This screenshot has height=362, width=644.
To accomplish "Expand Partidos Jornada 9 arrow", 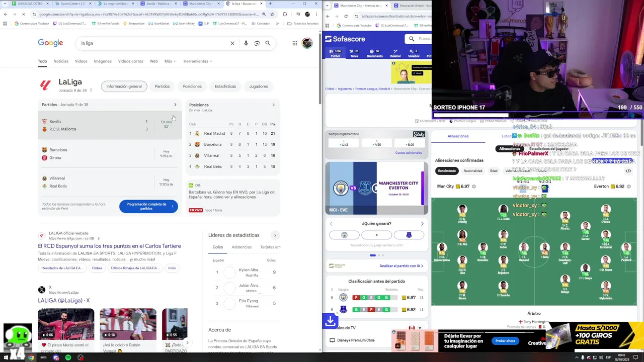I will (x=175, y=105).
